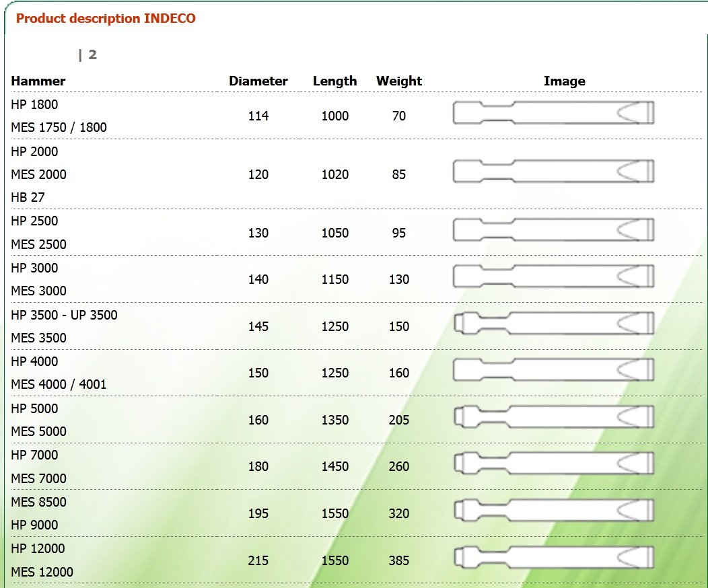Click the weight value 95
Image resolution: width=708 pixels, height=588 pixels.
399,233
